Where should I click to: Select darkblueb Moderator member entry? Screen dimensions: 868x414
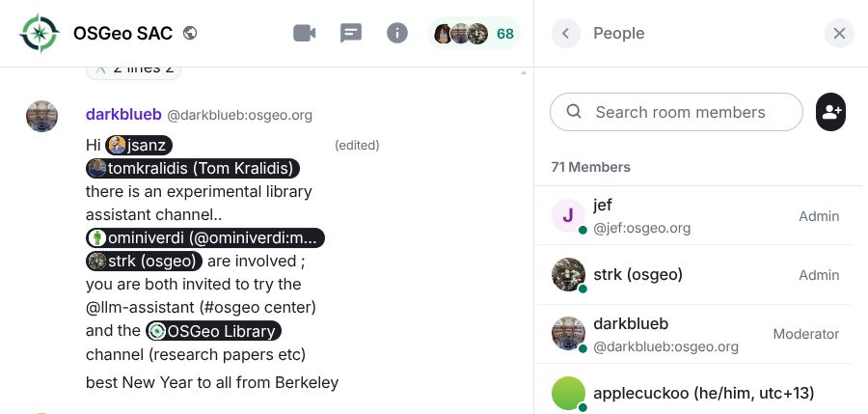[692, 334]
